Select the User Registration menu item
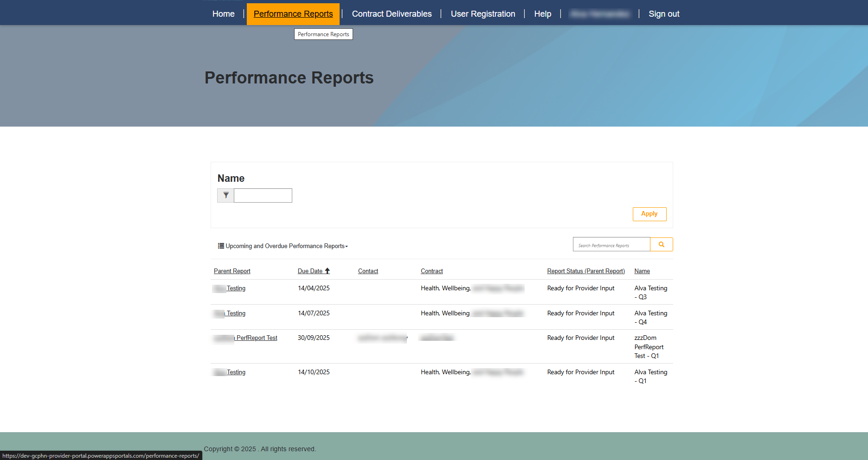 point(482,13)
